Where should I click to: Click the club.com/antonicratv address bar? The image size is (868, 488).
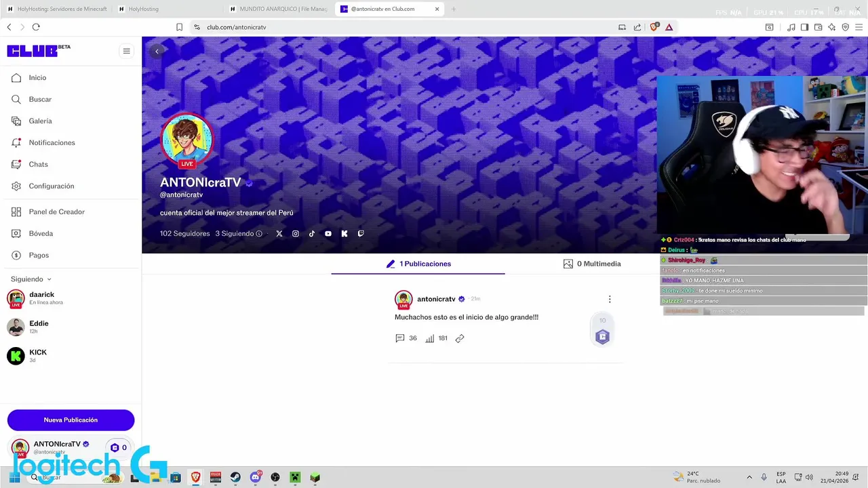pos(407,27)
